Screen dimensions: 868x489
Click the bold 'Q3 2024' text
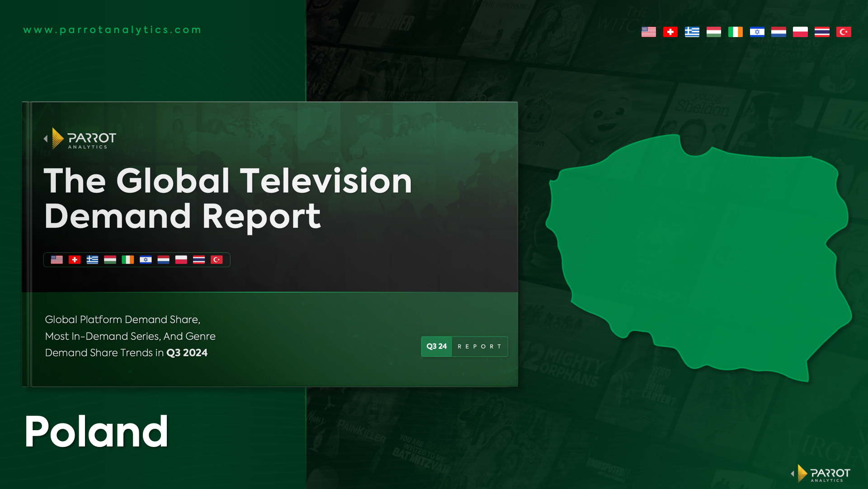point(187,353)
